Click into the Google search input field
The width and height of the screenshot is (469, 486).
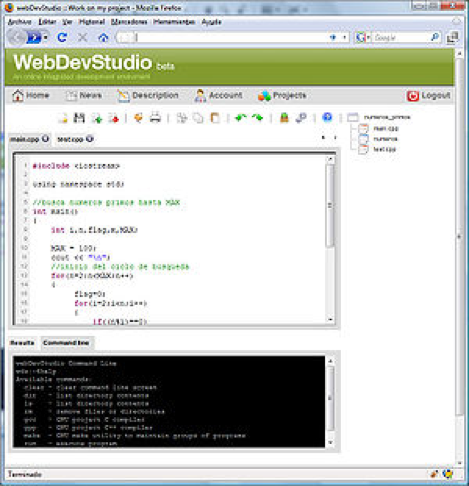(401, 37)
